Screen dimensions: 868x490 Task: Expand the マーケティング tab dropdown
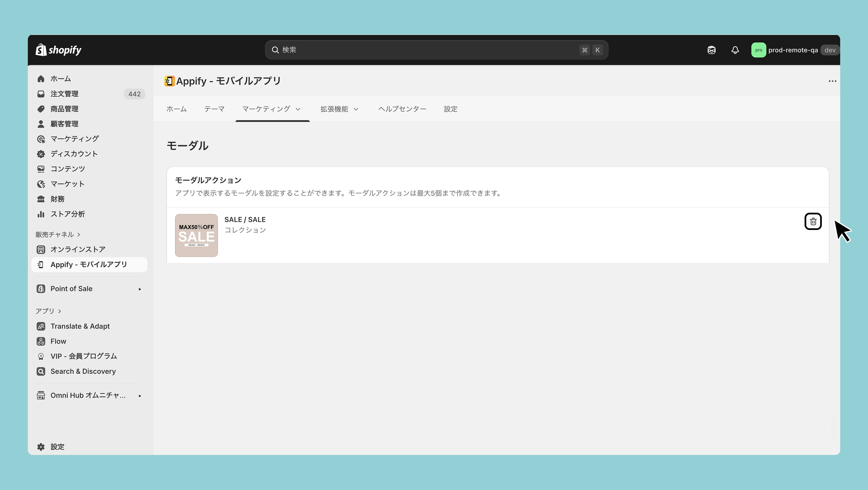click(x=272, y=109)
